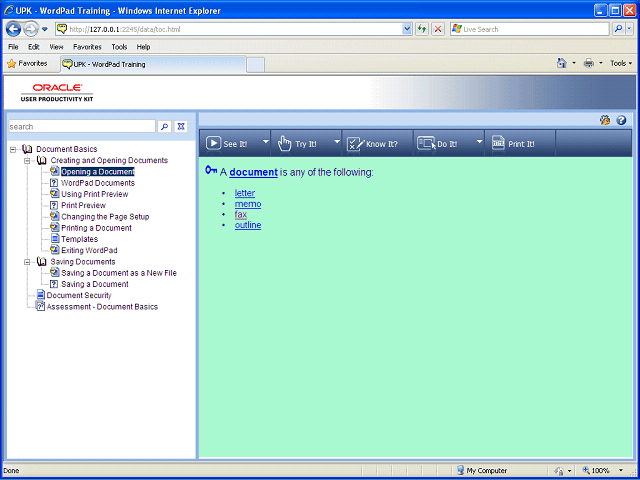Click the outline search magnifier icon
The height and width of the screenshot is (480, 640).
pos(164,127)
